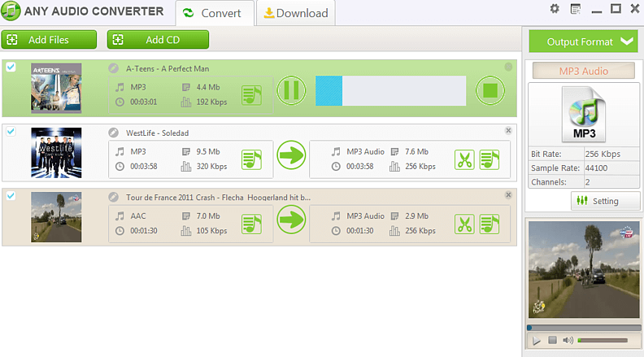Uncheck the A-Teens track checkbox
Screen dimensions: 644x357
[x=11, y=67]
